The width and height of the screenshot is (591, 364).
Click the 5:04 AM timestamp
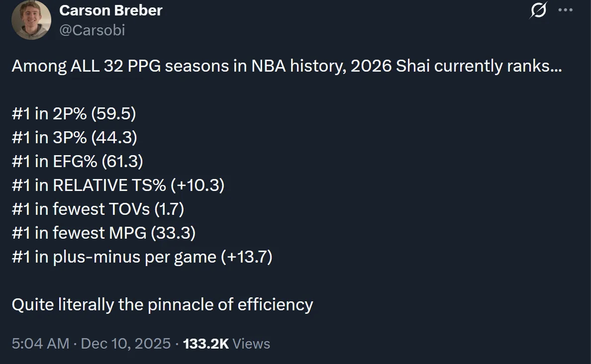[40, 344]
